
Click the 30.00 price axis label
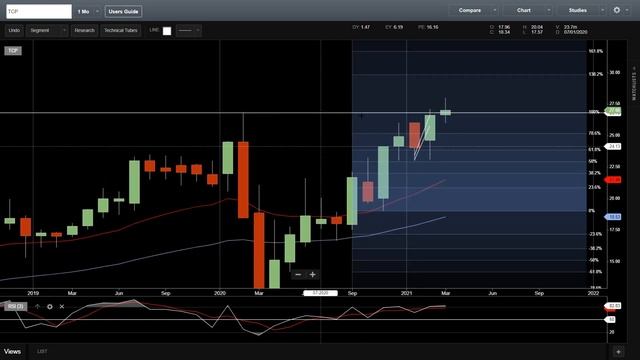tap(614, 73)
